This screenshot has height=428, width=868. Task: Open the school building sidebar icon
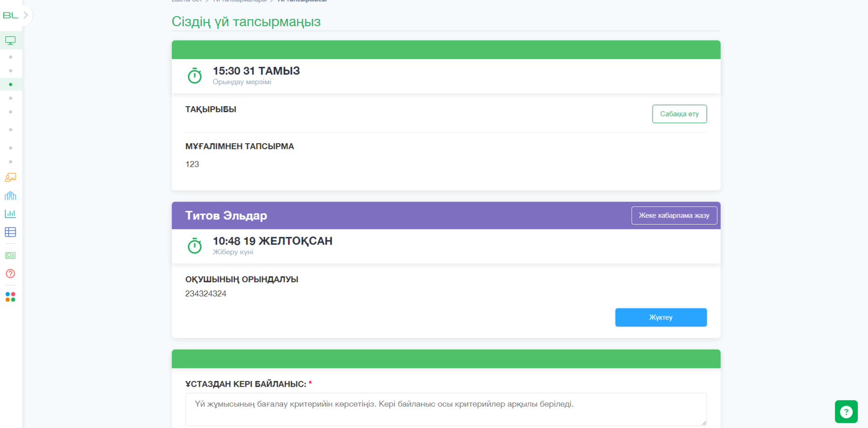click(x=11, y=196)
